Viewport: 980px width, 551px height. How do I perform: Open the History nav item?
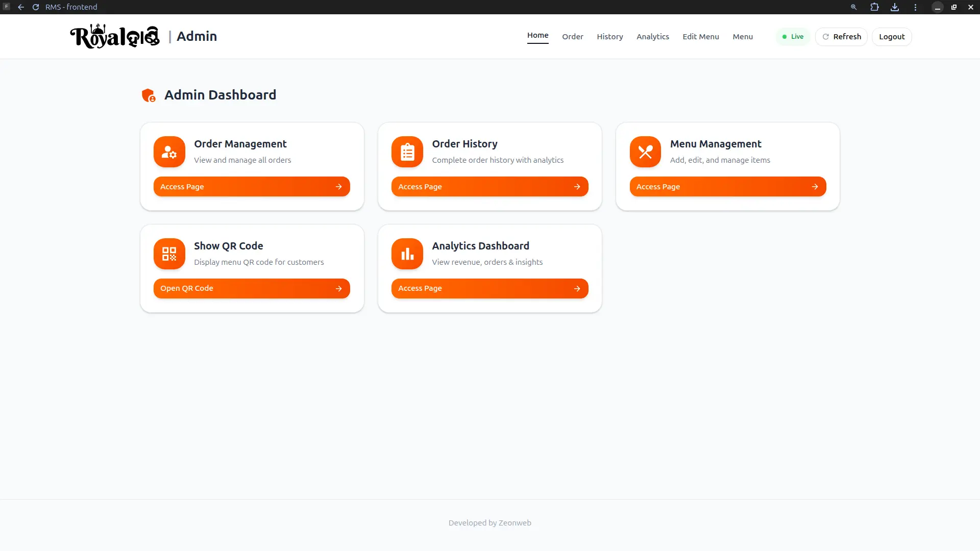(610, 37)
